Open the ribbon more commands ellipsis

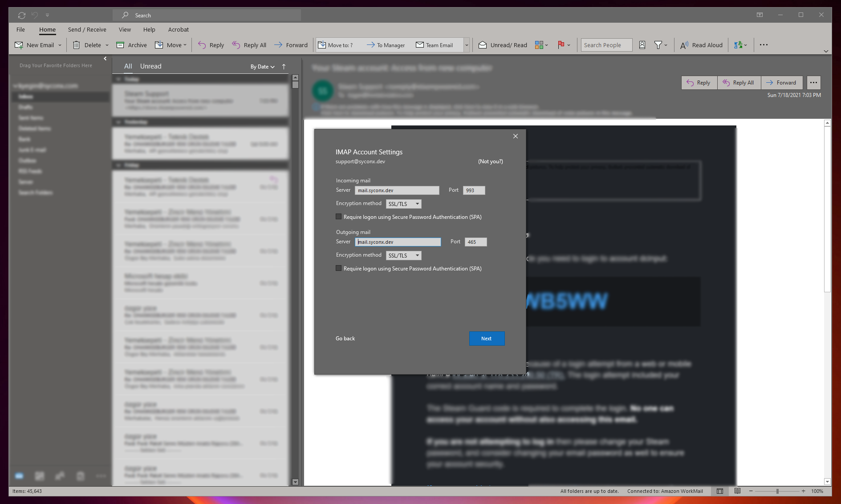point(764,45)
